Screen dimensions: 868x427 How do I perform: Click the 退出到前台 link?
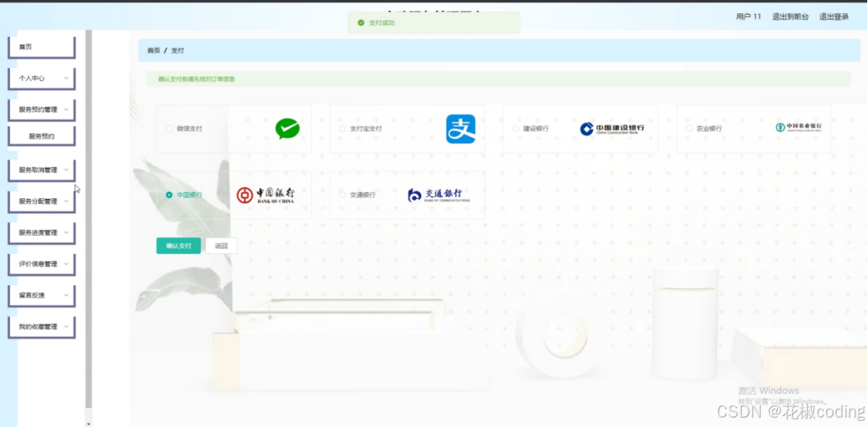(x=790, y=16)
